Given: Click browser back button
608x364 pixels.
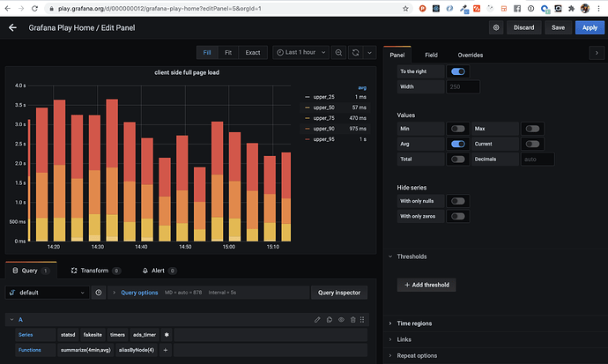Looking at the screenshot, I should click(x=7, y=8).
